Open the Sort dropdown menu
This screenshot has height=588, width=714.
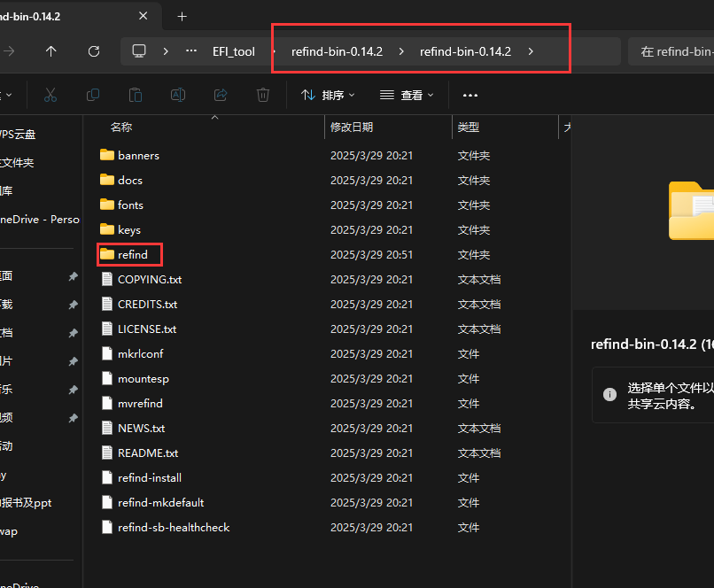pyautogui.click(x=328, y=95)
